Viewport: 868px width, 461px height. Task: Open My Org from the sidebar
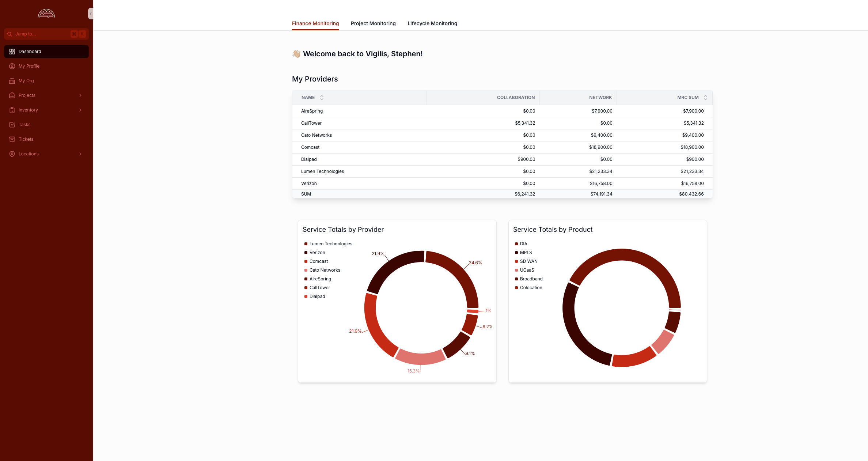pyautogui.click(x=26, y=80)
